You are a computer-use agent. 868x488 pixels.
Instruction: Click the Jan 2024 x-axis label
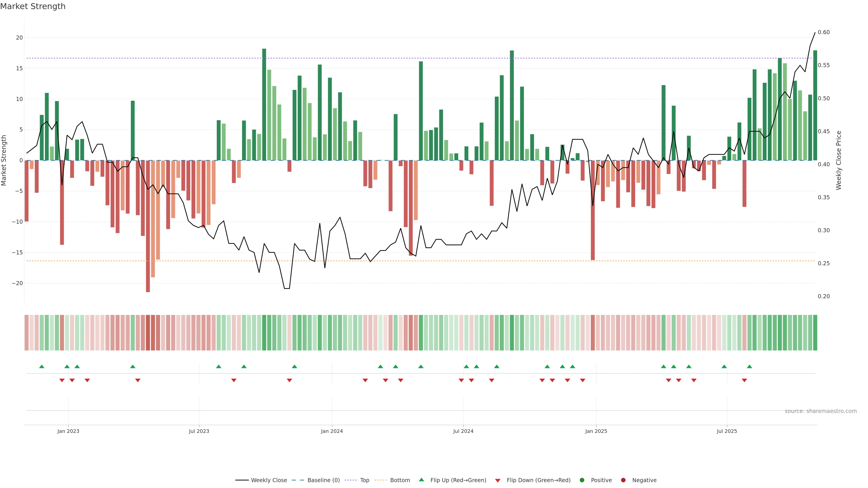tap(332, 431)
